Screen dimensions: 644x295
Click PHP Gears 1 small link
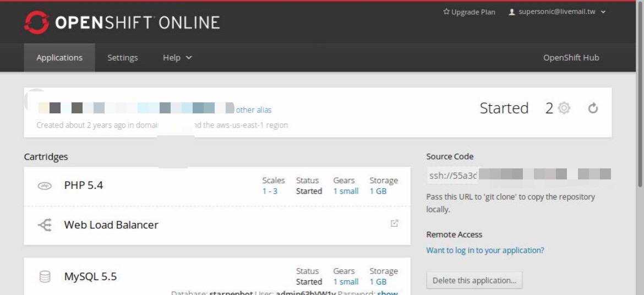pyautogui.click(x=346, y=191)
